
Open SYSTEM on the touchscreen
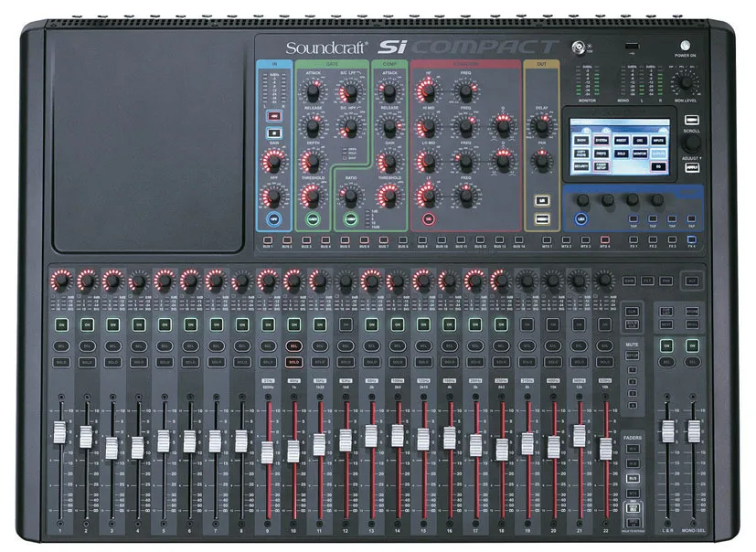pos(601,141)
